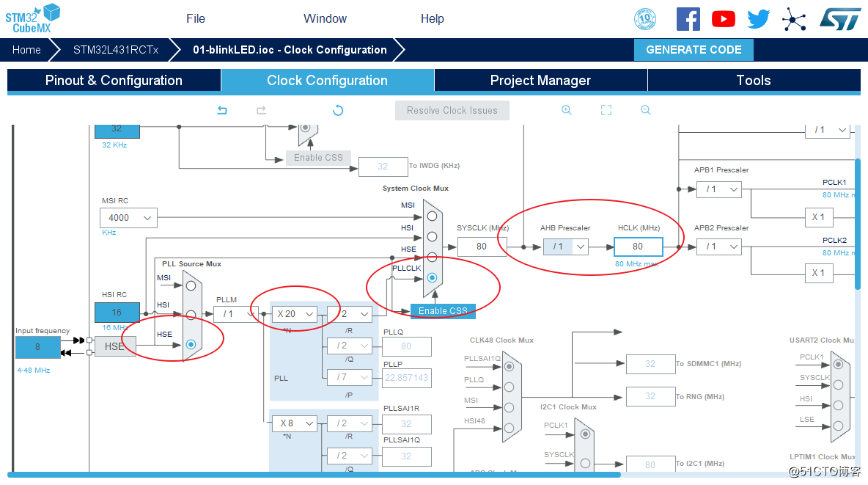Image resolution: width=868 pixels, height=485 pixels.
Task: Click the HSE block
Action: pyautogui.click(x=114, y=346)
